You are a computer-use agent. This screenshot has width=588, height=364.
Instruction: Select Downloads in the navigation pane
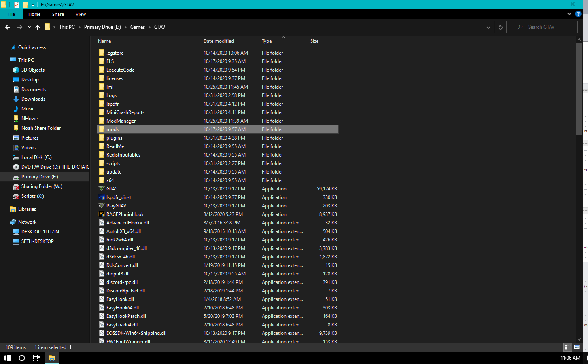click(33, 99)
